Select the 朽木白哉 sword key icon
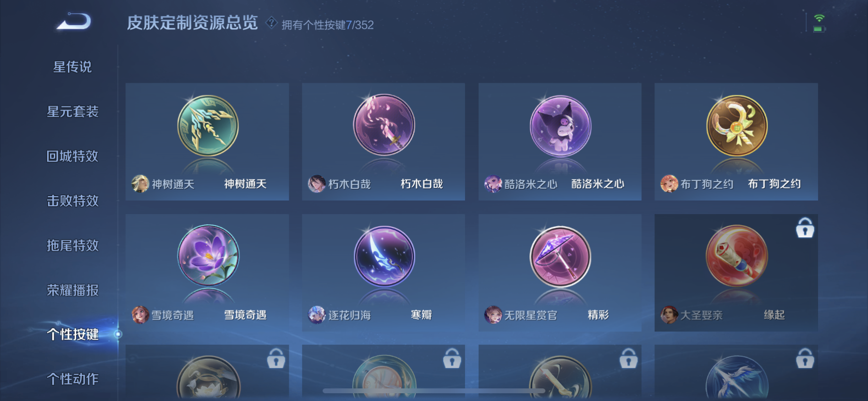This screenshot has height=401, width=868. (384, 125)
